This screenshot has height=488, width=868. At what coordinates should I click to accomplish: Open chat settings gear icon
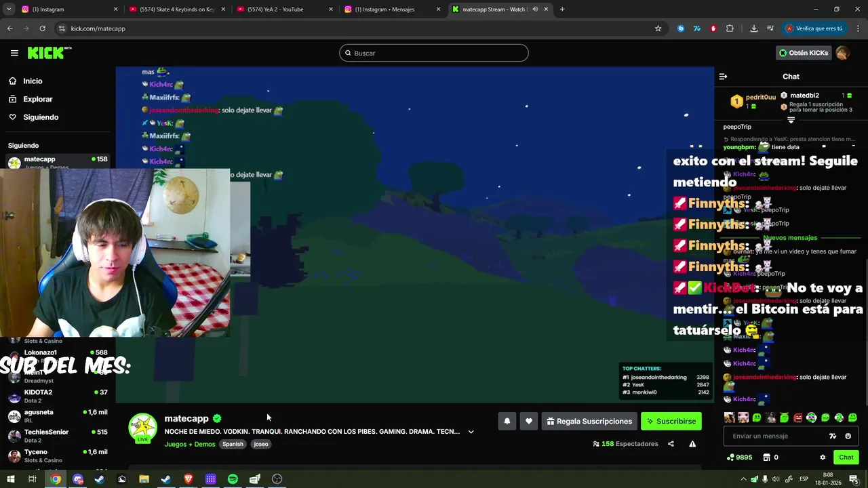point(823,457)
